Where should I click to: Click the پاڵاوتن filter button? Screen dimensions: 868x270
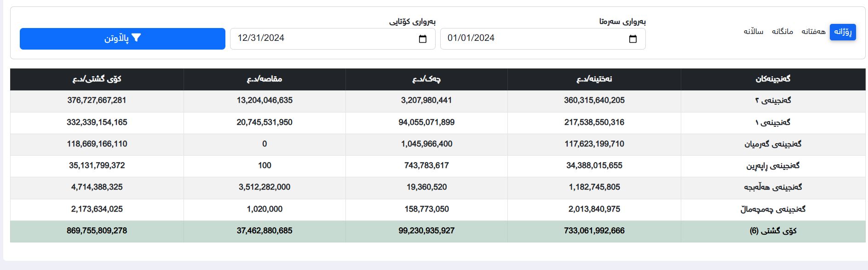[122, 39]
